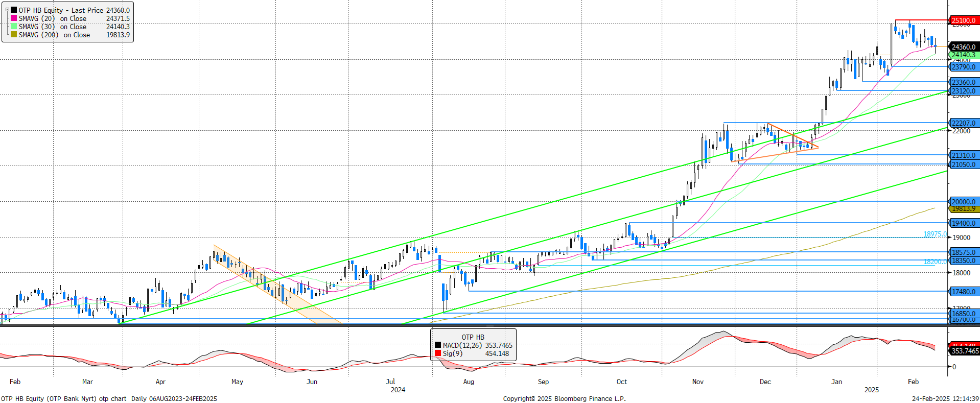Click the Aug label on time axis
980x403 pixels.
click(x=469, y=382)
